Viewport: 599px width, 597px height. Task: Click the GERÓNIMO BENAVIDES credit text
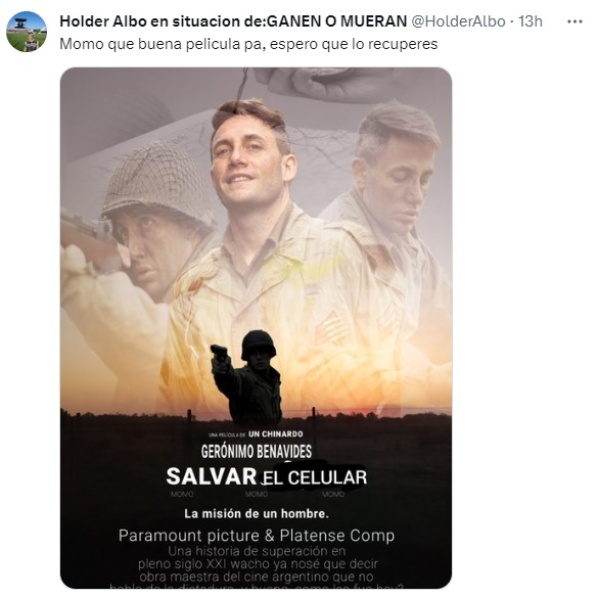click(256, 451)
